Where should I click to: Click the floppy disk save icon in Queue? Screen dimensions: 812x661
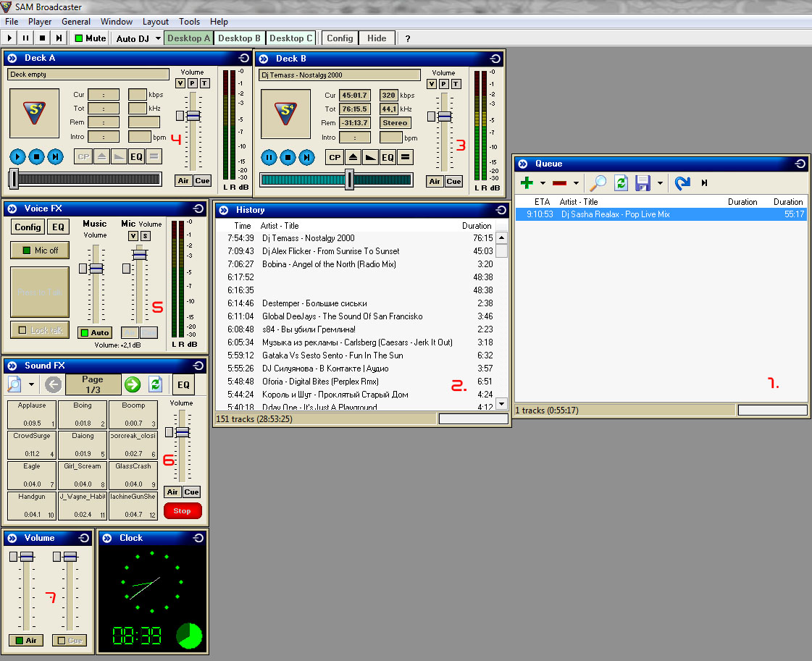[643, 184]
